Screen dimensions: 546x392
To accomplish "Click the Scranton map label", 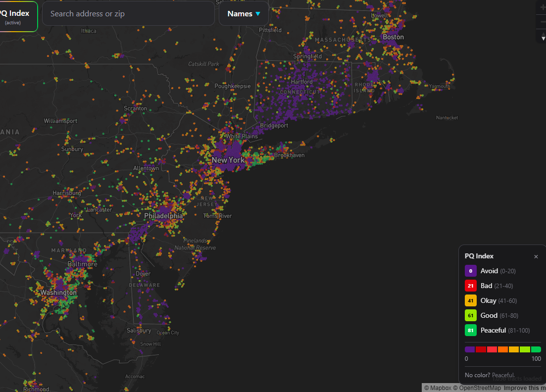I will (x=136, y=108).
